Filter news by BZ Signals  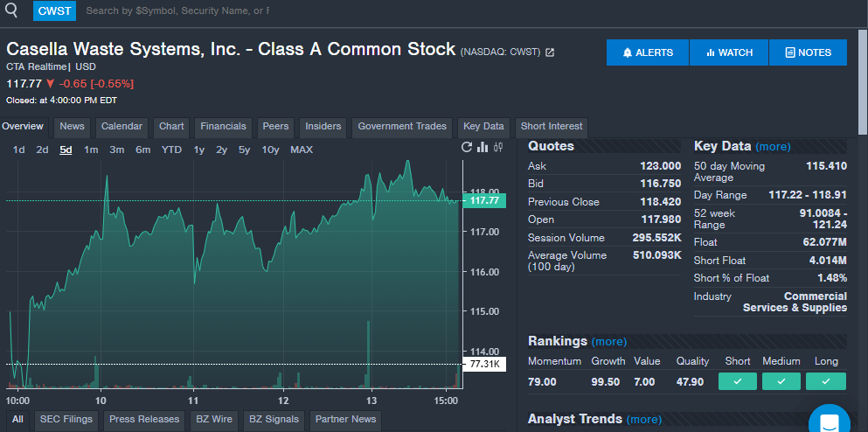[x=274, y=419]
